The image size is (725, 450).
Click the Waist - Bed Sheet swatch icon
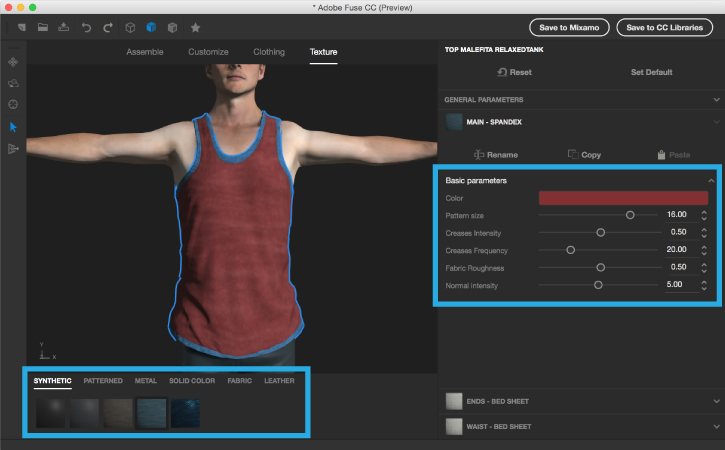(x=454, y=426)
